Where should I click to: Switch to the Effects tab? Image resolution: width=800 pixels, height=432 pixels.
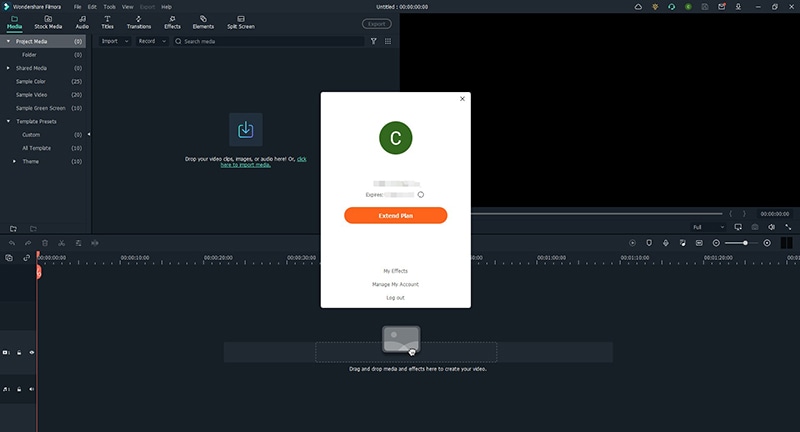[x=172, y=22]
